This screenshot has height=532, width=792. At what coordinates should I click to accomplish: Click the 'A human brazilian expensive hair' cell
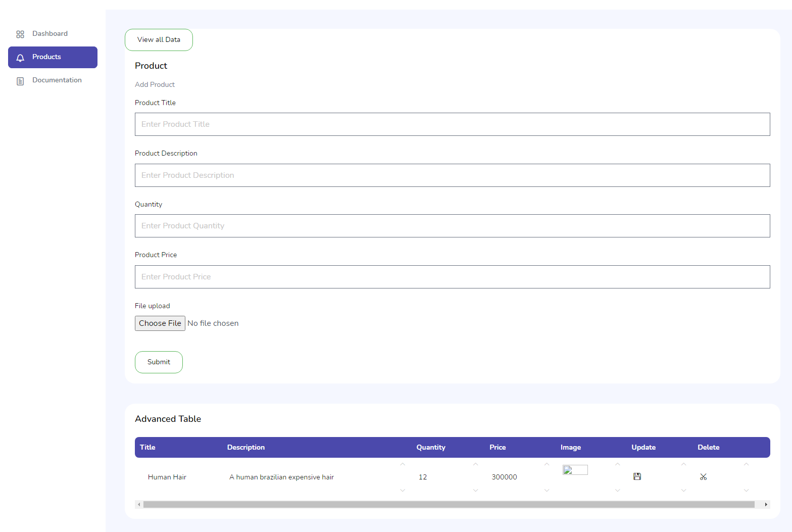[x=281, y=477]
